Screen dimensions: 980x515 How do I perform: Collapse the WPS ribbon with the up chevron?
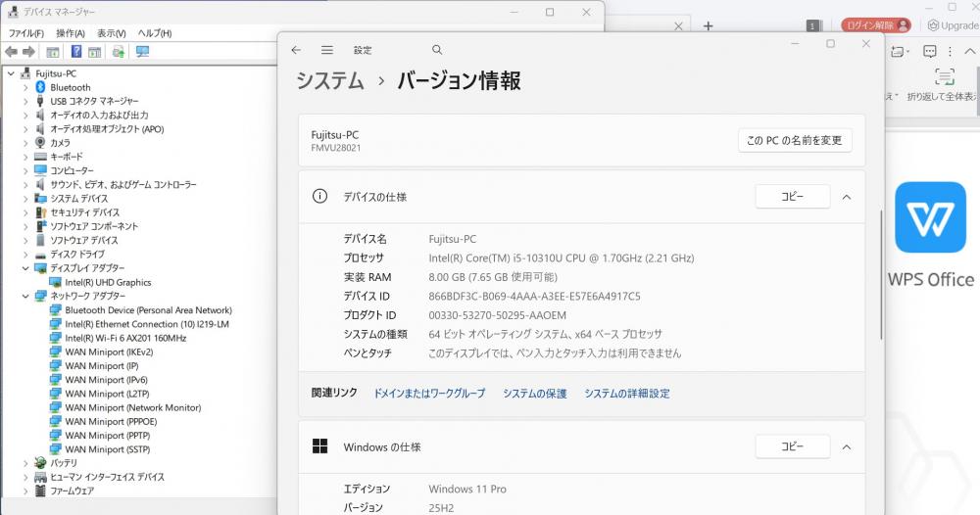[969, 51]
